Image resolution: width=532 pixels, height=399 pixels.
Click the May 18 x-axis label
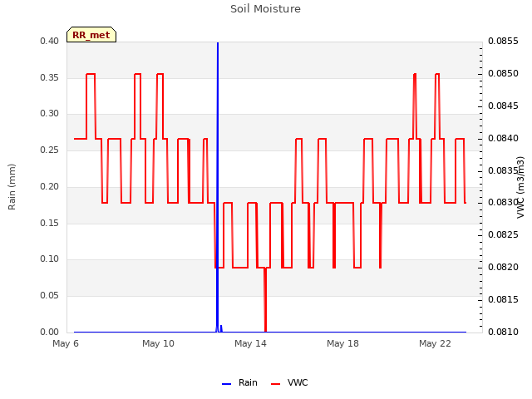tap(342, 343)
